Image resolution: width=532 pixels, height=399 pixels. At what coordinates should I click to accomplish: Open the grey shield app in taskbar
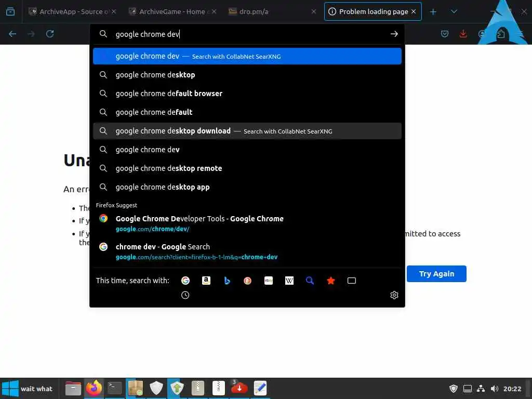pos(156,388)
